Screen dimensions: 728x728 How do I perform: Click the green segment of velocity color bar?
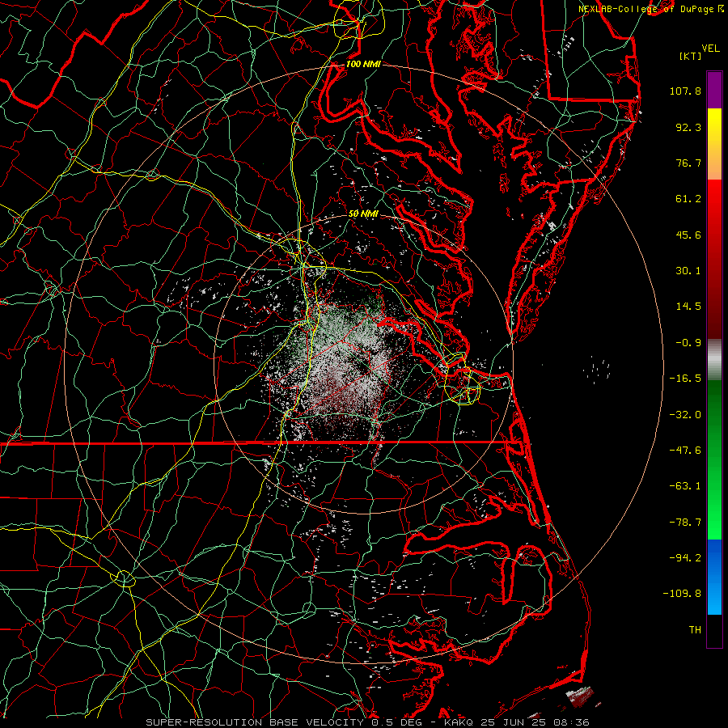[714, 459]
